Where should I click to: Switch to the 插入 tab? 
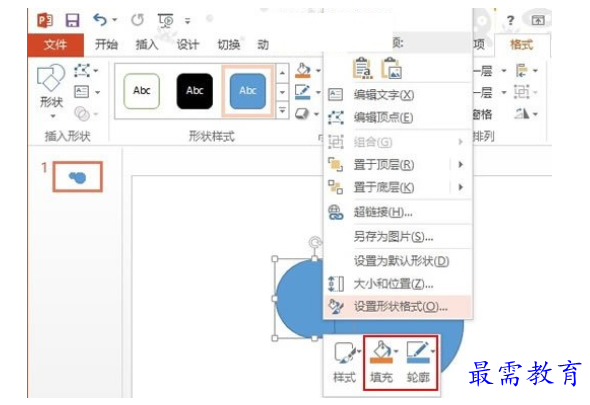click(x=147, y=45)
